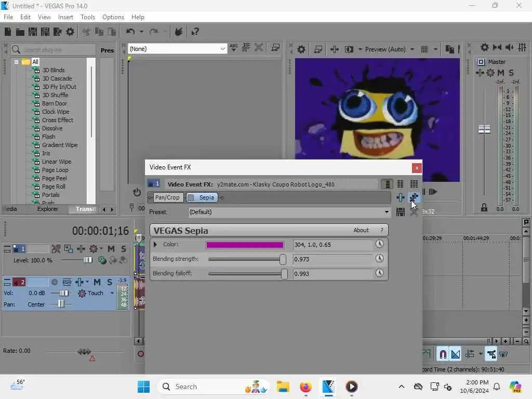This screenshot has width=532, height=399.
Task: Click the Search plug-ins magnifier icon
Action: point(16,50)
